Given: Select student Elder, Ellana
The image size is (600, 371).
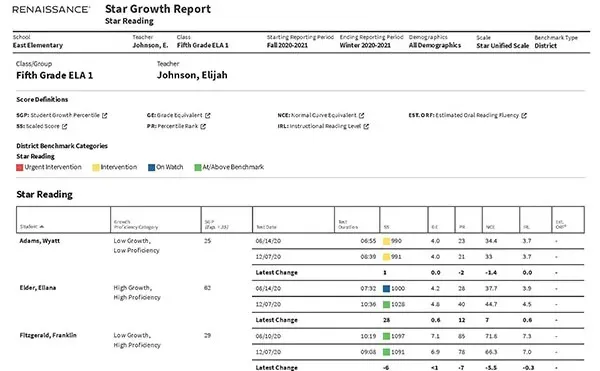Looking at the screenshot, I should click(x=38, y=288).
